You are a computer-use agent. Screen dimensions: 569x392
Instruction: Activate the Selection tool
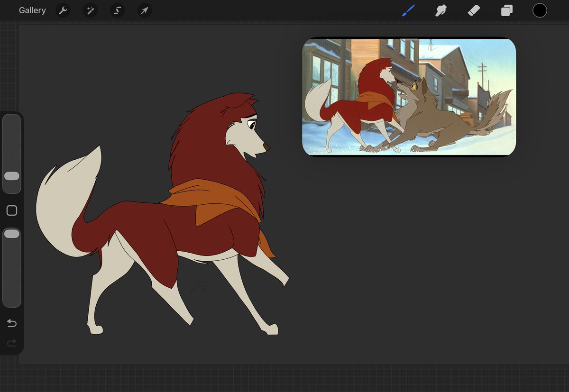[117, 10]
